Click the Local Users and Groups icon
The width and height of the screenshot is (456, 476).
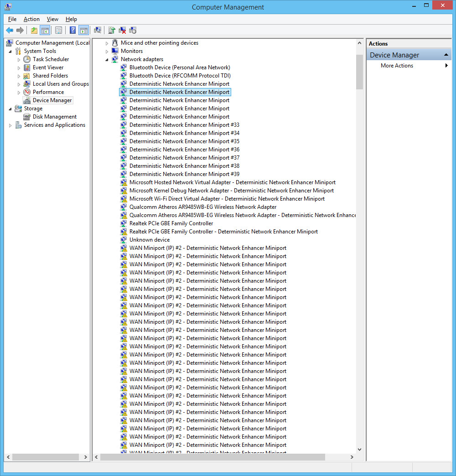[27, 84]
